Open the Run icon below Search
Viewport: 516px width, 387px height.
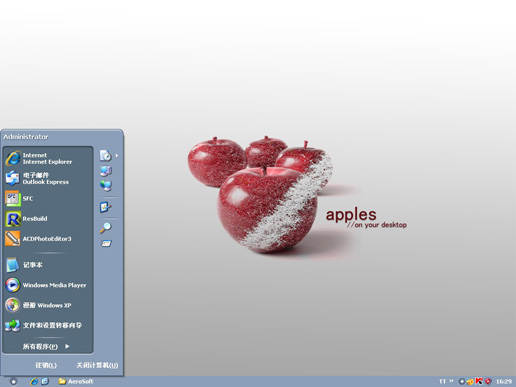tap(106, 244)
